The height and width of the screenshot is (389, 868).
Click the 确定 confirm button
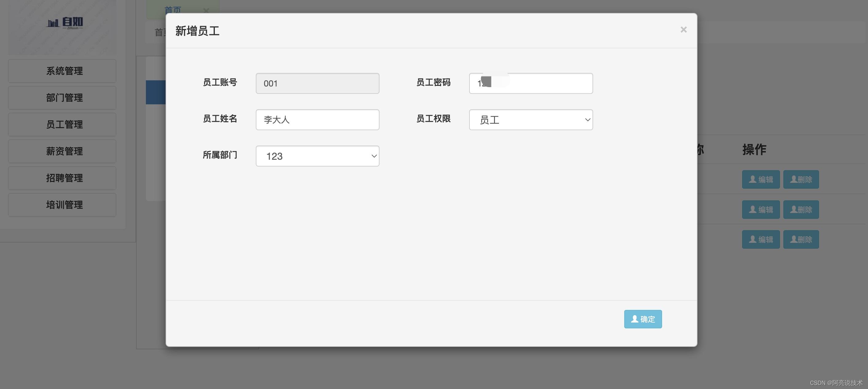click(643, 319)
